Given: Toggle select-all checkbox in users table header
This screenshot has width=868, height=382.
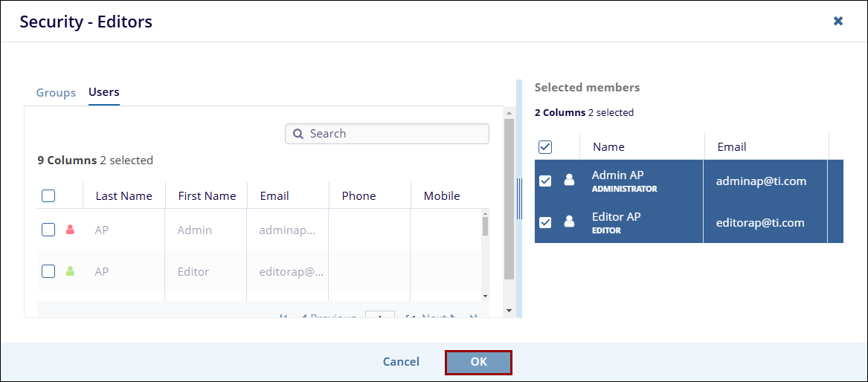Looking at the screenshot, I should click(48, 196).
